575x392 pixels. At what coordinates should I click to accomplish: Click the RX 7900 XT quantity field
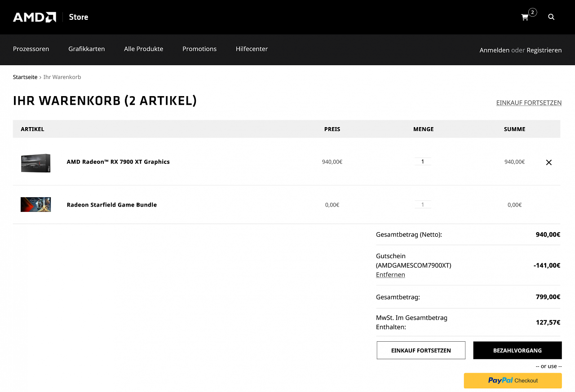point(423,162)
